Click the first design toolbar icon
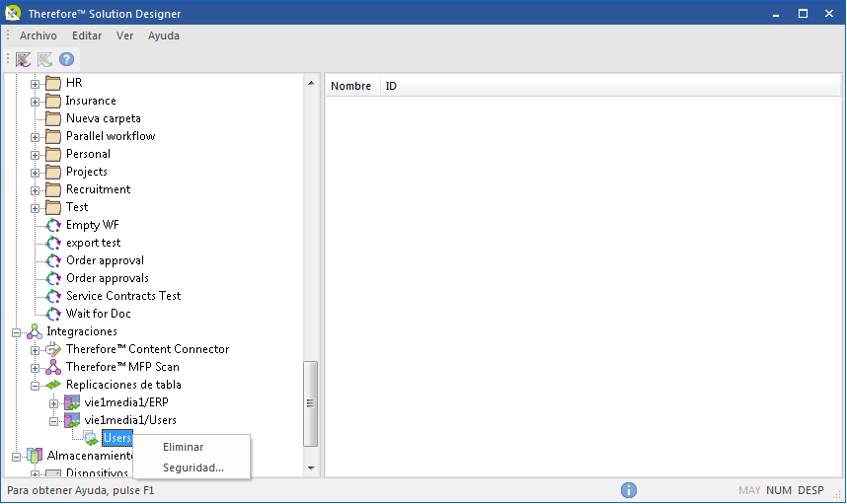Image resolution: width=847 pixels, height=504 pixels. point(24,59)
